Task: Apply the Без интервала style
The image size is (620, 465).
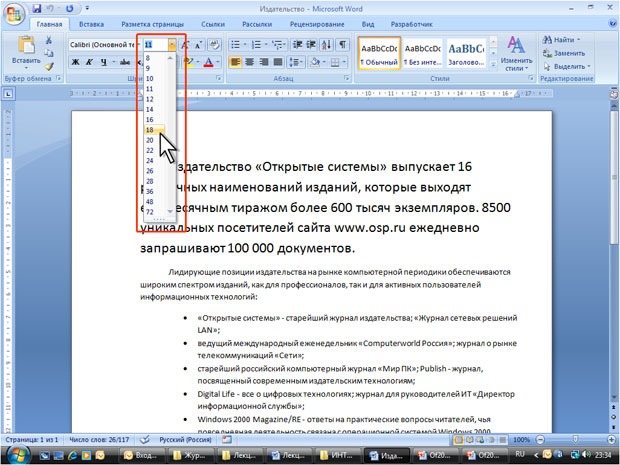Action: click(423, 53)
